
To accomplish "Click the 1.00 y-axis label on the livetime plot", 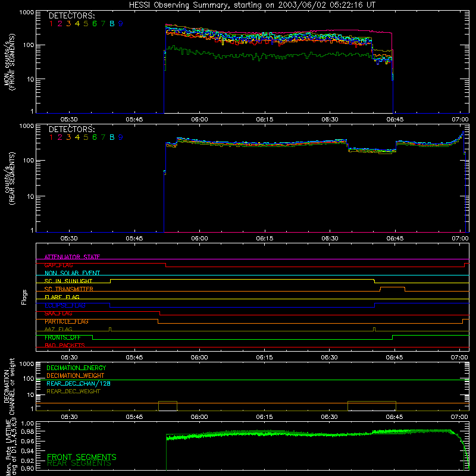I will tap(27, 423).
